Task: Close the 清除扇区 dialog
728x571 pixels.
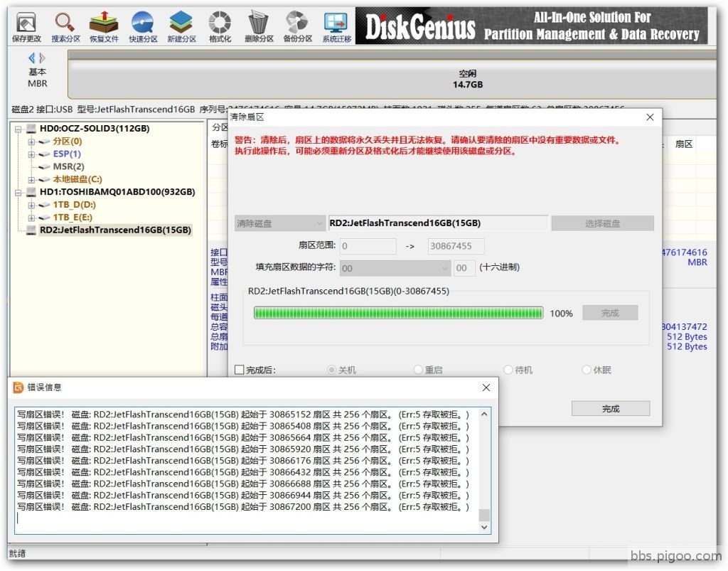Action: tap(650, 117)
